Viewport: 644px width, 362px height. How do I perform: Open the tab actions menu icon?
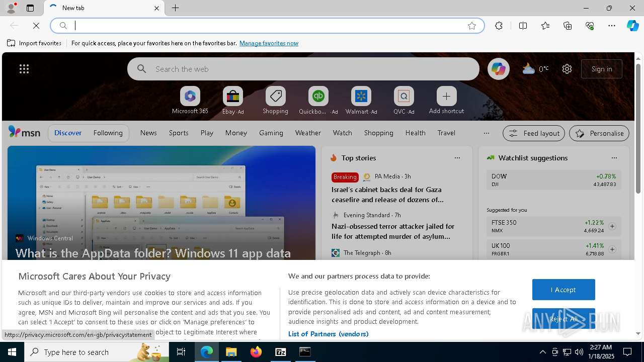coord(30,8)
